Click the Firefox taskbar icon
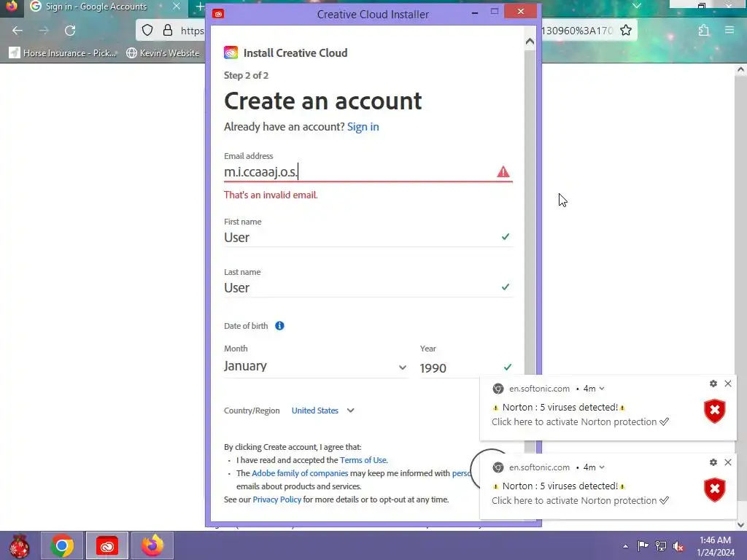This screenshot has height=560, width=747. point(152,545)
